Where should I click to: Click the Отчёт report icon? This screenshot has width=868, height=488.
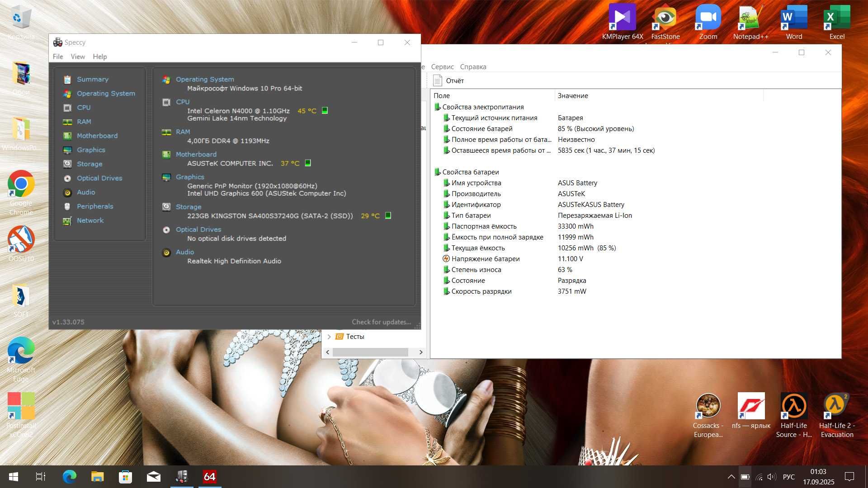(437, 80)
